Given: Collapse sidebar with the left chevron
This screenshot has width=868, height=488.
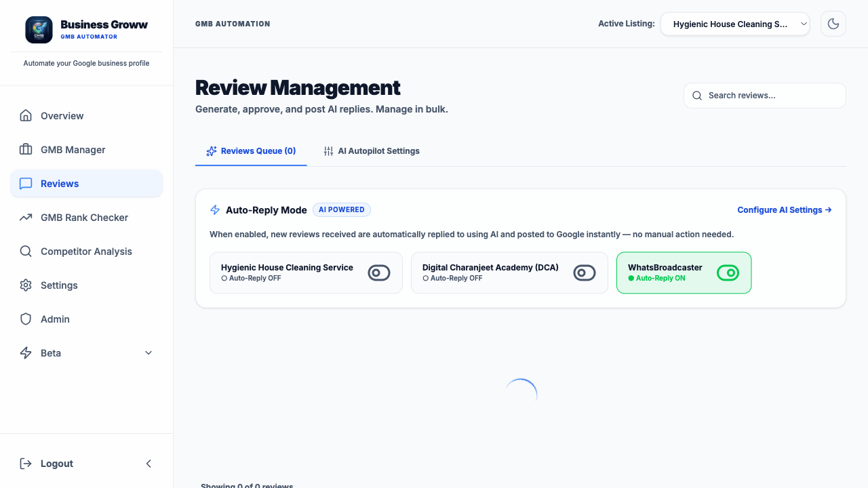Looking at the screenshot, I should [149, 464].
